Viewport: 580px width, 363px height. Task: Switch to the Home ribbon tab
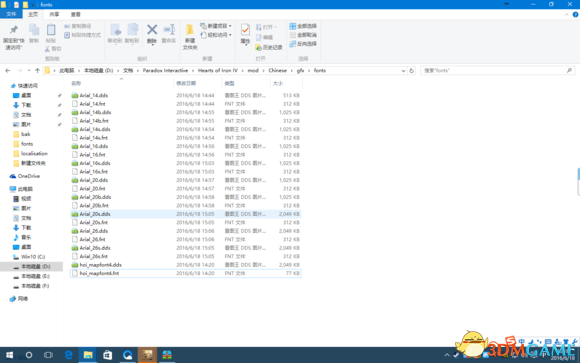point(33,14)
